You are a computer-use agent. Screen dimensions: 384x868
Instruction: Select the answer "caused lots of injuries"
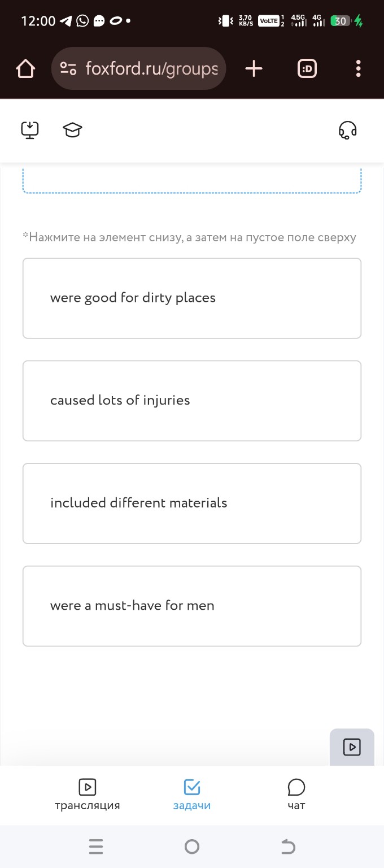pos(192,401)
